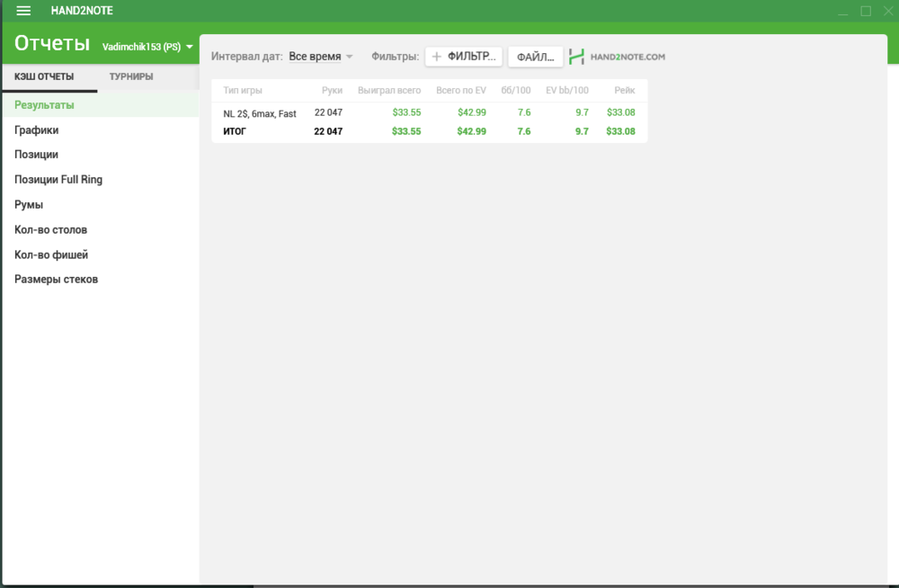
Task: Show the 'Кол-во фишей' report
Action: pos(51,254)
